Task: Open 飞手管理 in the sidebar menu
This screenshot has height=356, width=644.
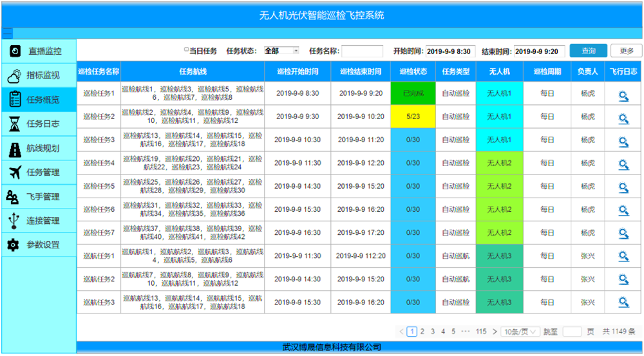Action: (x=39, y=196)
